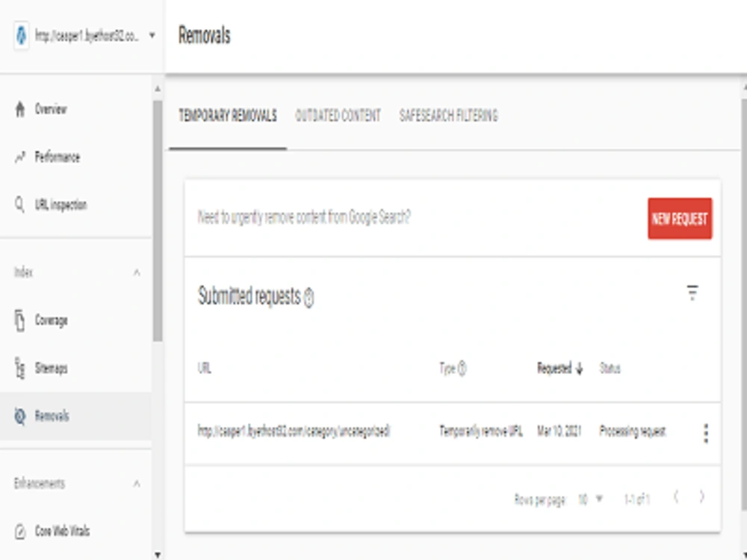Screen dimensions: 747x560
Task: Click the URL column header
Action: coord(205,368)
